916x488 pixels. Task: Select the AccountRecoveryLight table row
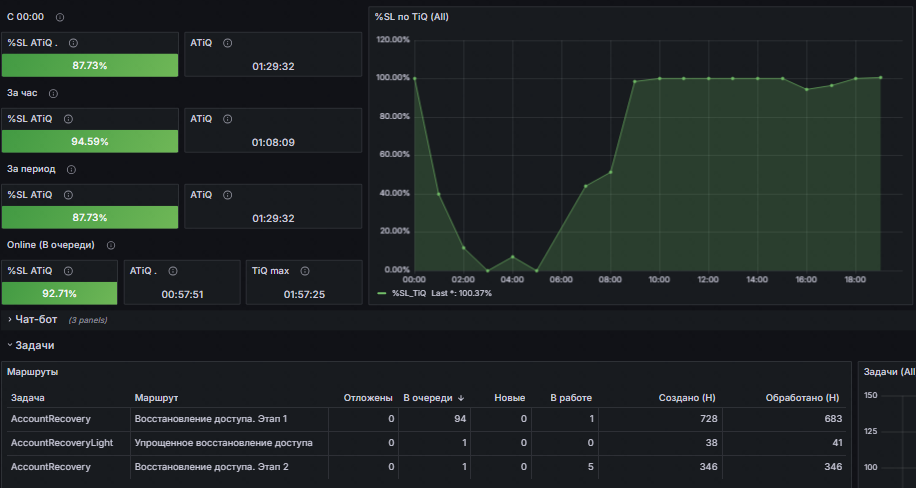click(x=426, y=443)
